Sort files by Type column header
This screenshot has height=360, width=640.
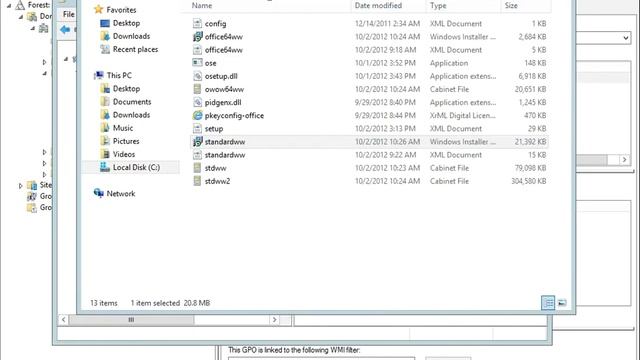coord(438,5)
